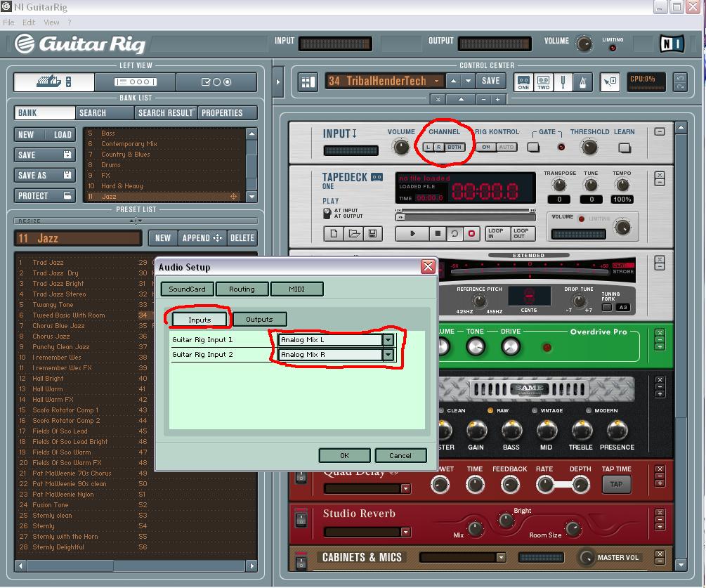Toggle Tapedeck loop playback
The image size is (706, 588).
[455, 233]
